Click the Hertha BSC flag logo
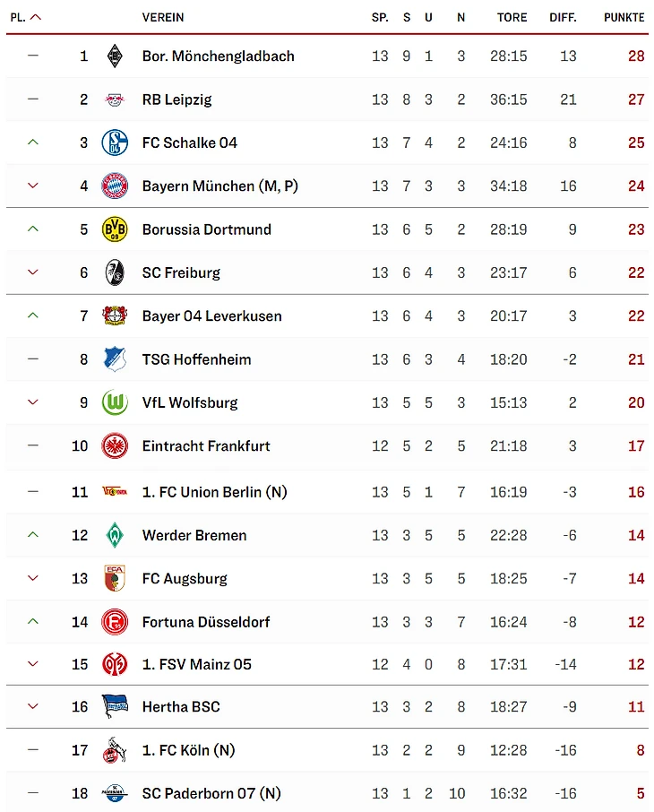The height and width of the screenshot is (812, 654). point(114,706)
